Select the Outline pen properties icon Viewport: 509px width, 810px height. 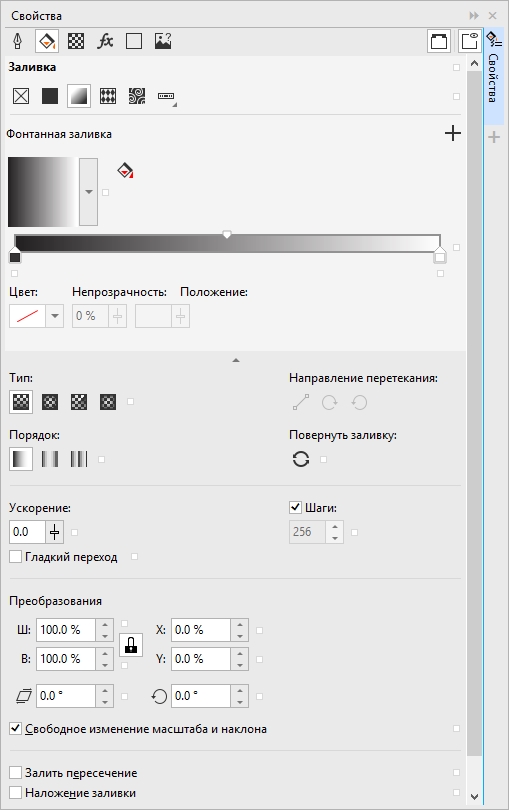point(18,41)
